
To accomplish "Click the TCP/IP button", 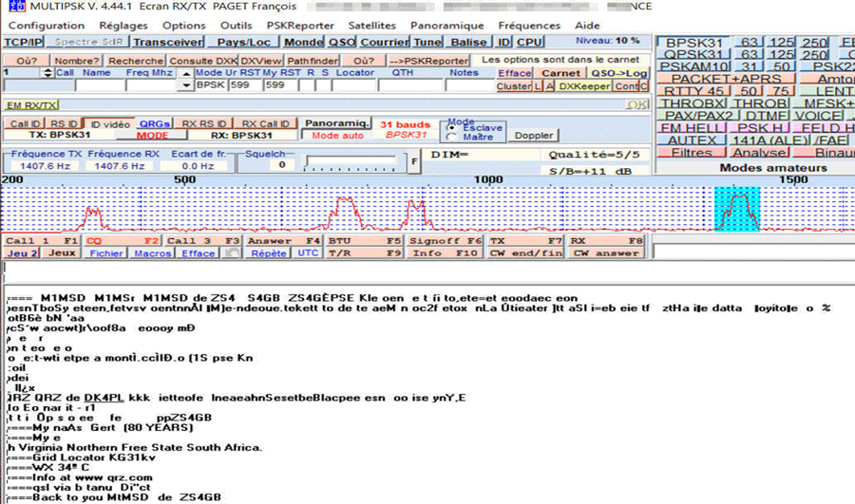I will [23, 42].
